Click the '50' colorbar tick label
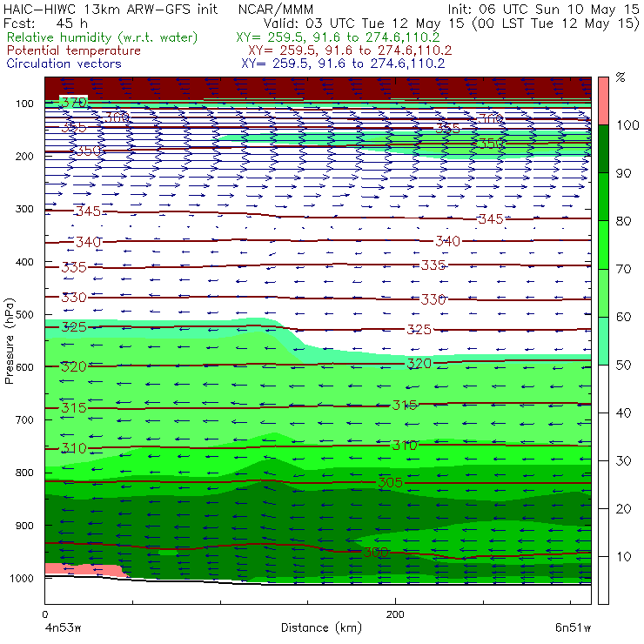 (623, 366)
